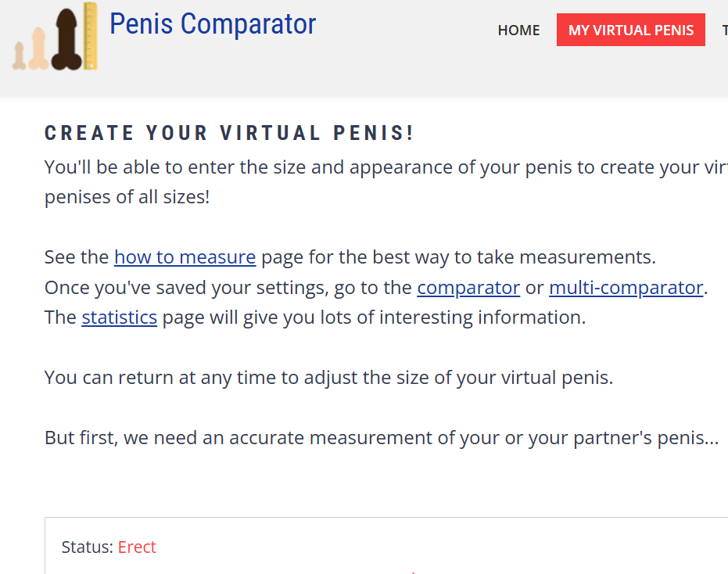Follow the comparator link
The image size is (728, 574).
[468, 287]
